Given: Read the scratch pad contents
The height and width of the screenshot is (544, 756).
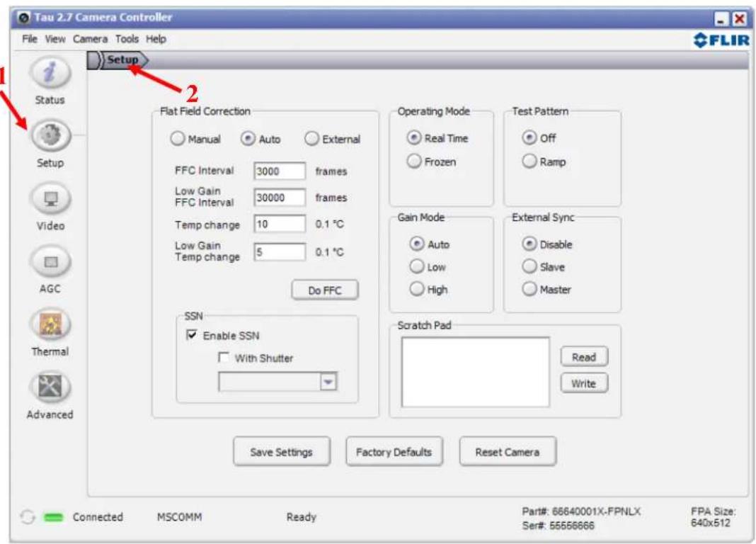Looking at the screenshot, I should (x=584, y=357).
